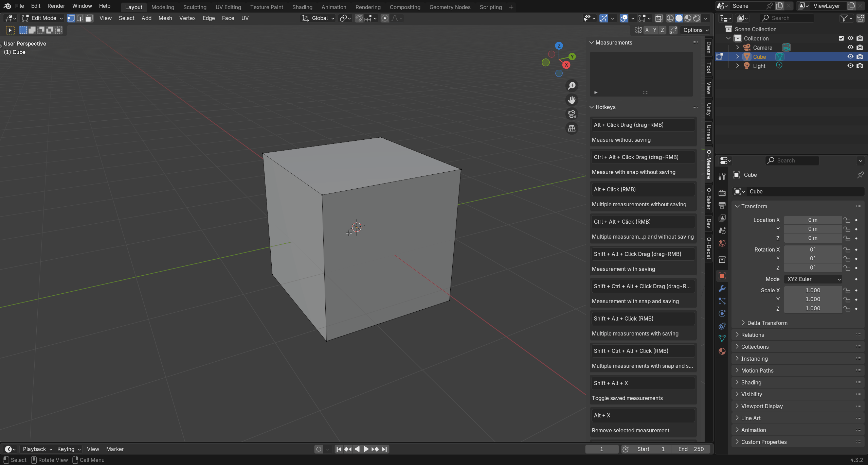The width and height of the screenshot is (868, 465).
Task: Select wireframe viewport shading icon
Action: 670,18
